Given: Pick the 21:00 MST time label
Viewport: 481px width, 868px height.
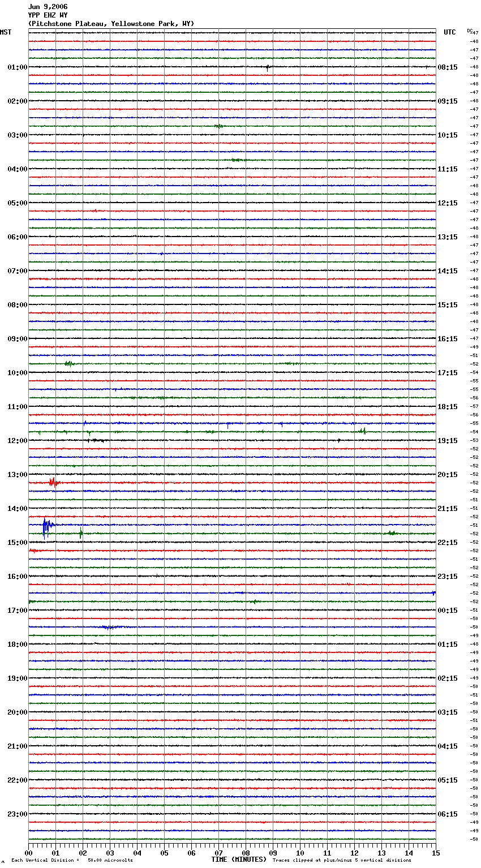Looking at the screenshot, I should (x=18, y=746).
